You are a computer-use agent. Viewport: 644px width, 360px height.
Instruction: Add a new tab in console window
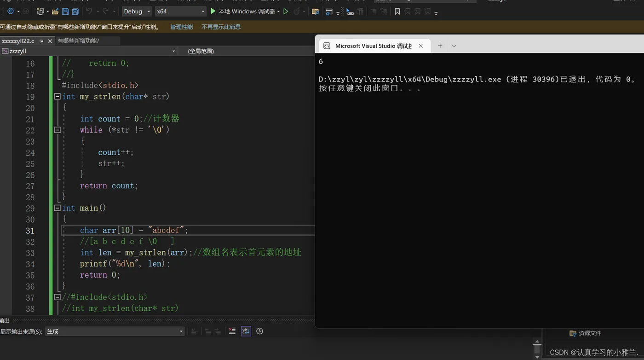[440, 46]
